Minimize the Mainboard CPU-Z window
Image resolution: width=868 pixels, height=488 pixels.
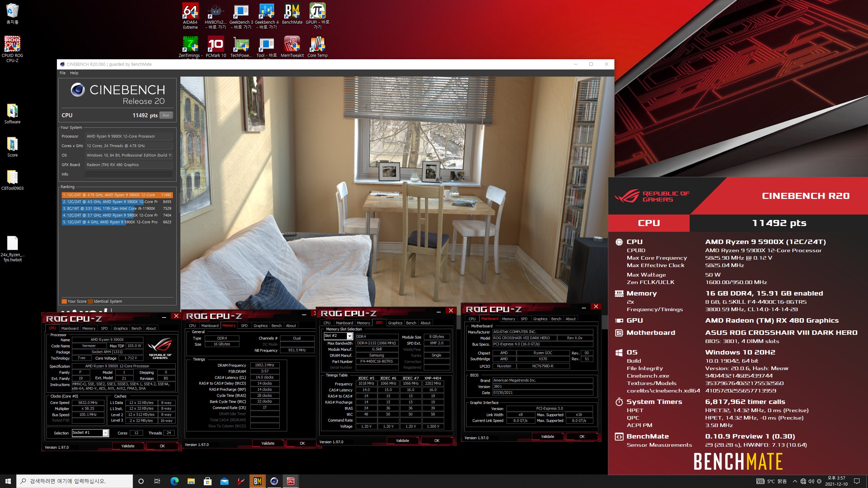click(x=584, y=308)
